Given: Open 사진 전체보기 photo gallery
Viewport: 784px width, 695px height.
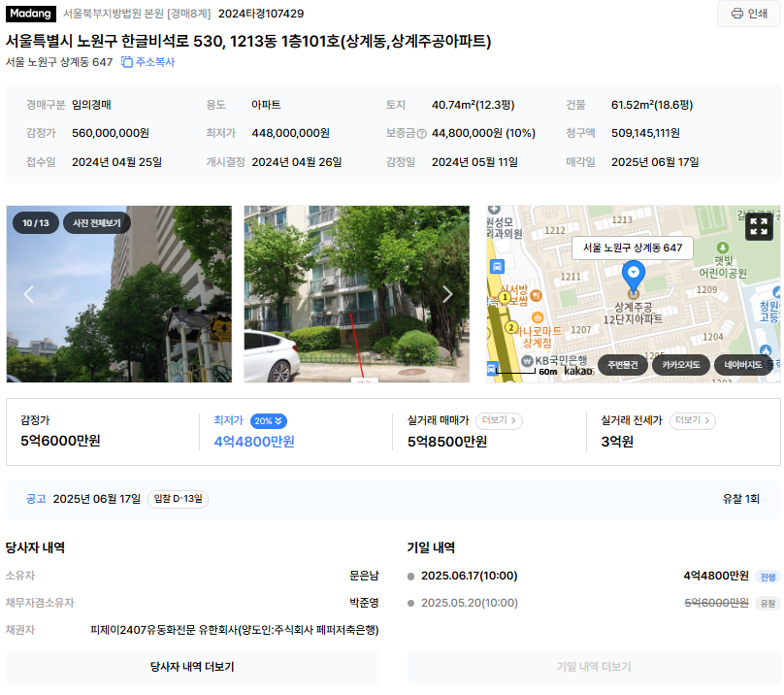Looking at the screenshot, I should click(x=97, y=223).
